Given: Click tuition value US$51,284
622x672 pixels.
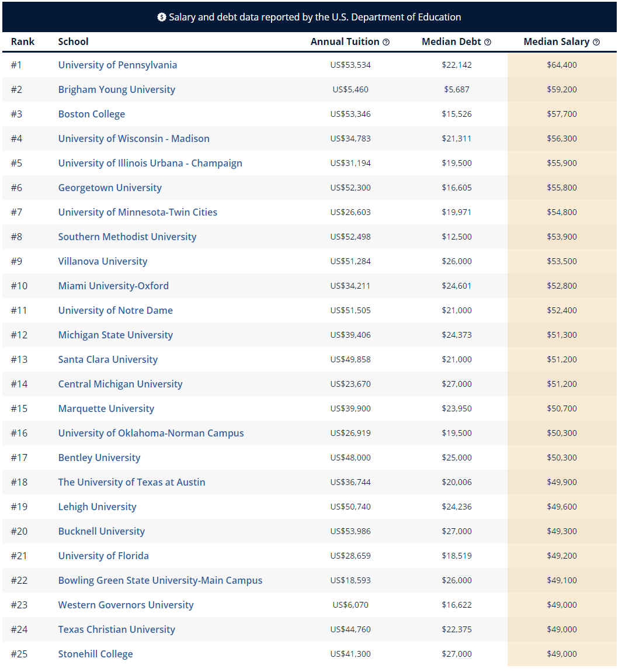Looking at the screenshot, I should point(350,261).
